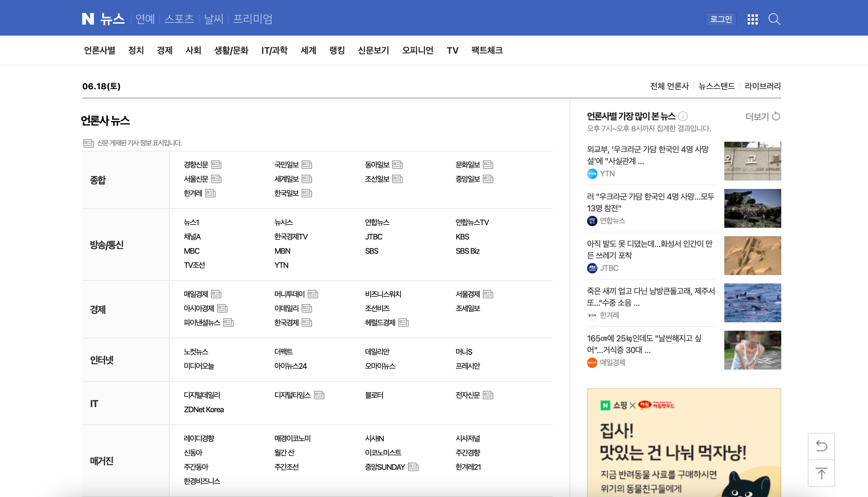Open the 블로터 press link
This screenshot has width=868, height=497.
pyautogui.click(x=374, y=395)
